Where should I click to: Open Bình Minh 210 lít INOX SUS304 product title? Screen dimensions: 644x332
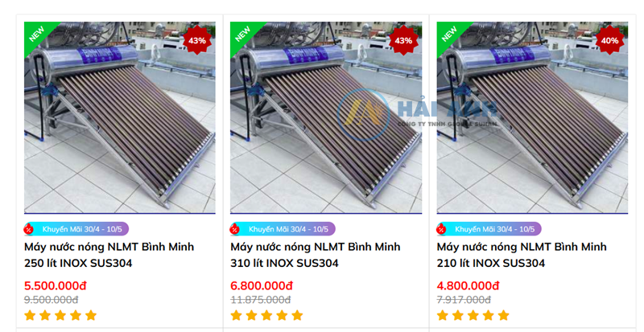(522, 255)
